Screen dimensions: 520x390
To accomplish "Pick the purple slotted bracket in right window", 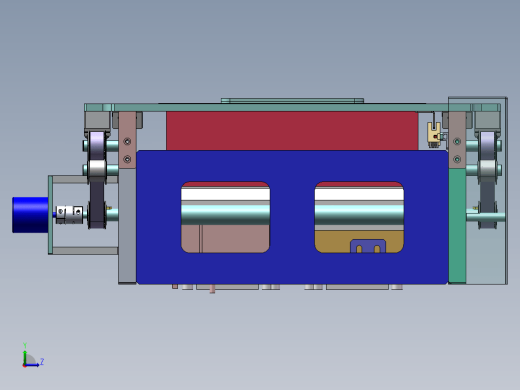I will coord(368,246).
